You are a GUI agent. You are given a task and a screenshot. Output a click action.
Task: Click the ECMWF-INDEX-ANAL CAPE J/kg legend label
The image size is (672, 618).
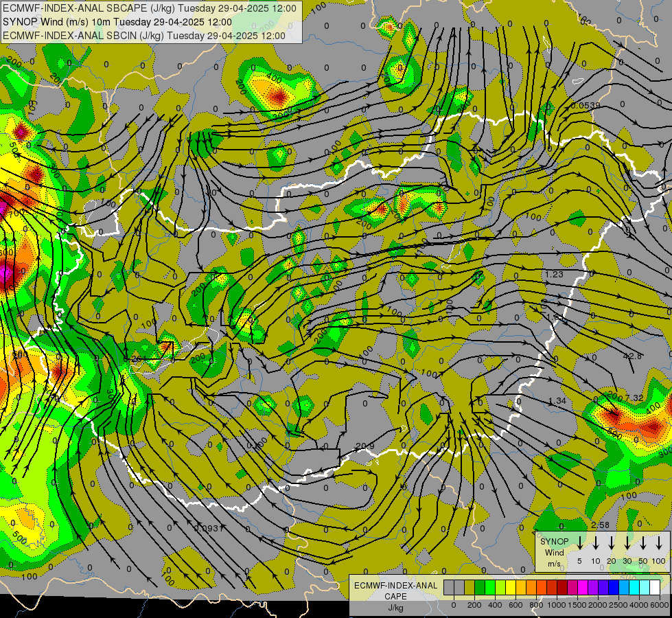pos(395,596)
